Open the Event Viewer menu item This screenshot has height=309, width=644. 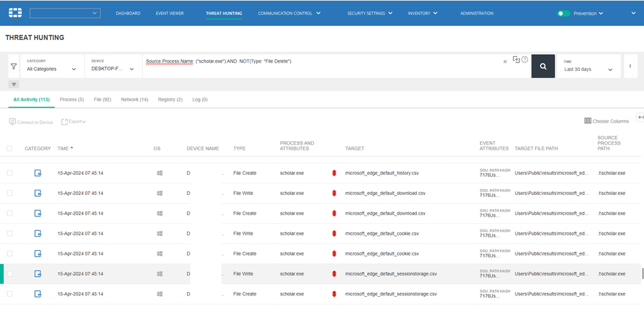(170, 13)
